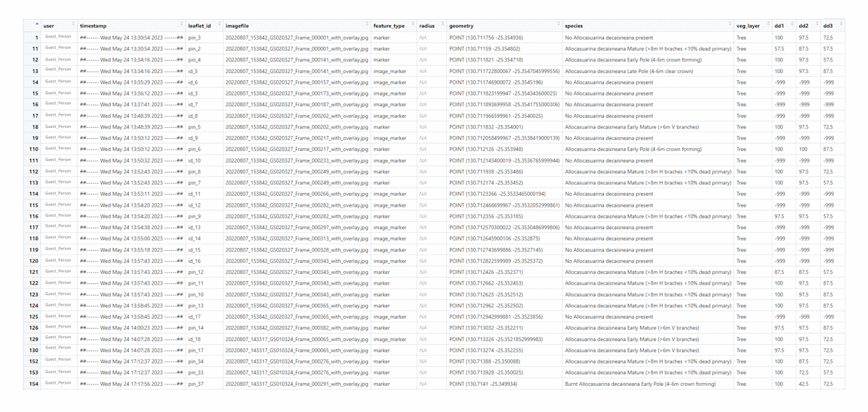Viewport: 868px width, 412px height.
Task: Click the dd3 column header
Action: [827, 26]
